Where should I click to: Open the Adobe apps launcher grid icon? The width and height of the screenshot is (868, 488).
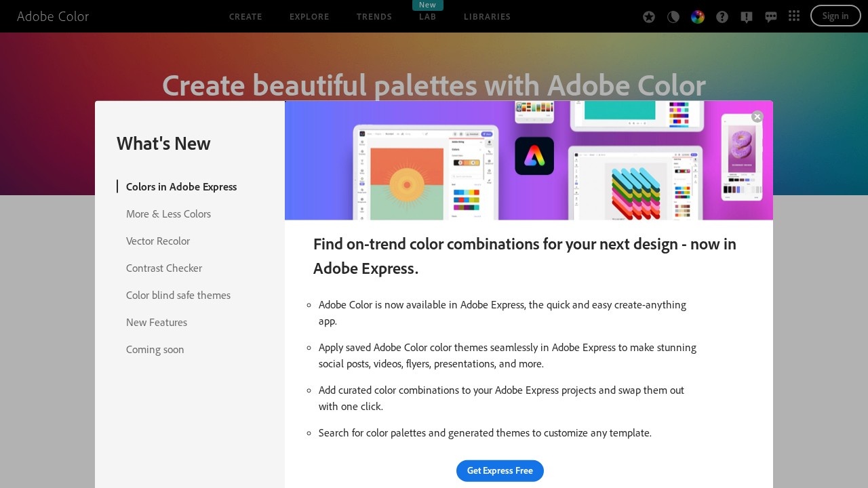794,16
